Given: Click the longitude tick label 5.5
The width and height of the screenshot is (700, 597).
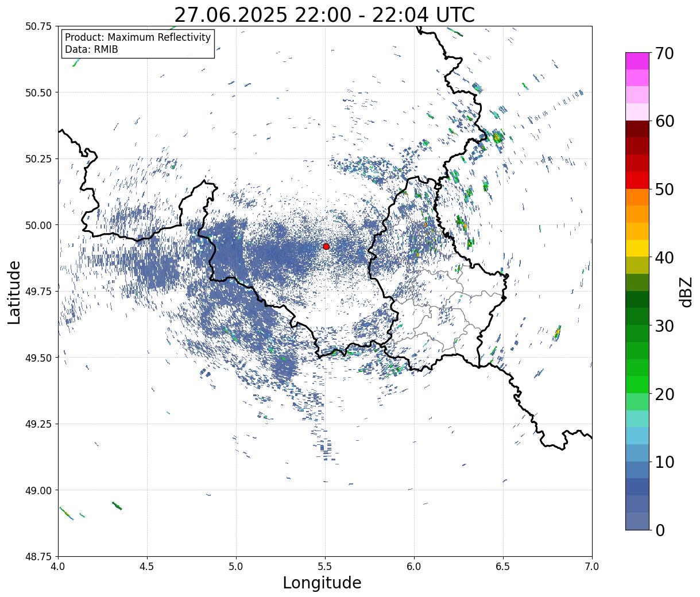Looking at the screenshot, I should pyautogui.click(x=325, y=566).
